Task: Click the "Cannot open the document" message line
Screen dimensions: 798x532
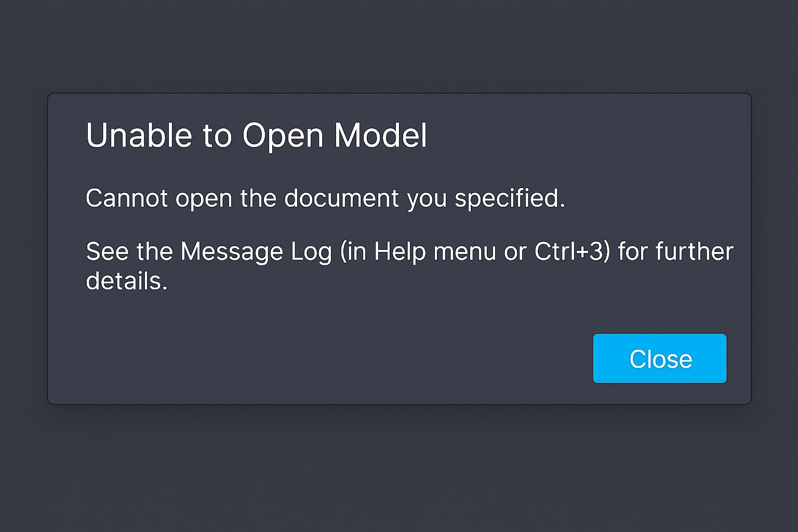Action: point(325,198)
